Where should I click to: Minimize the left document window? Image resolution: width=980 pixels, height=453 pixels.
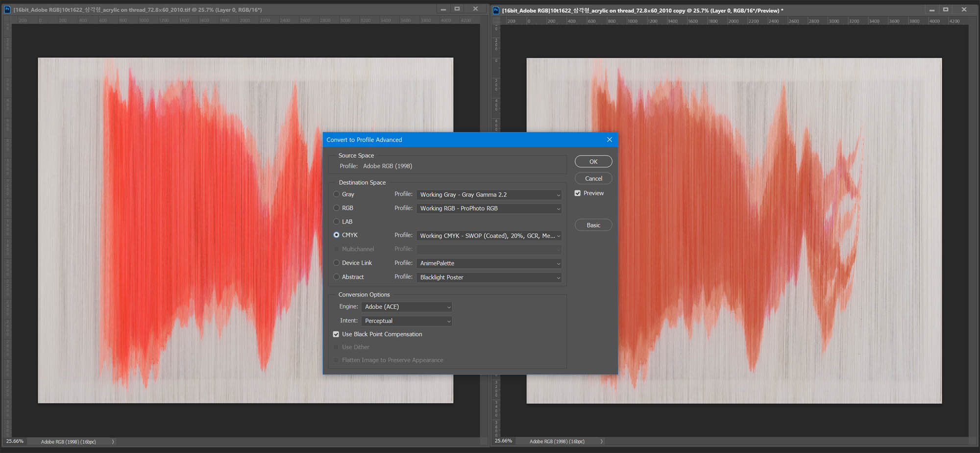(443, 9)
